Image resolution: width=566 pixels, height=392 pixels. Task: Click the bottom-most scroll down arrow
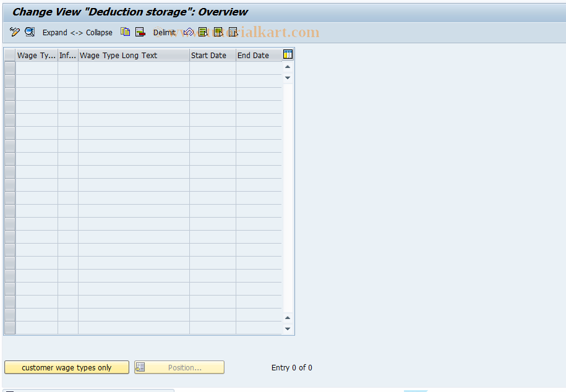288,329
